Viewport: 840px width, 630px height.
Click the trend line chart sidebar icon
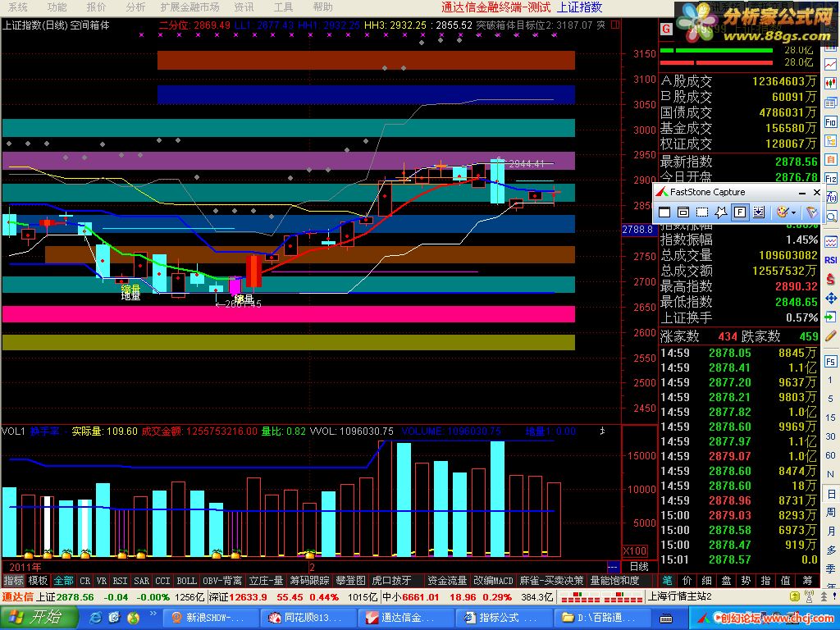click(x=831, y=64)
